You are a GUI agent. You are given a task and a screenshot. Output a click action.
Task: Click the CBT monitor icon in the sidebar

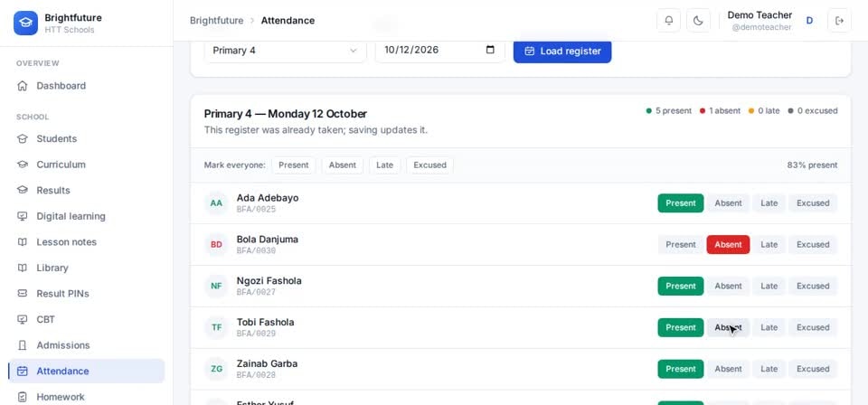[x=22, y=319]
